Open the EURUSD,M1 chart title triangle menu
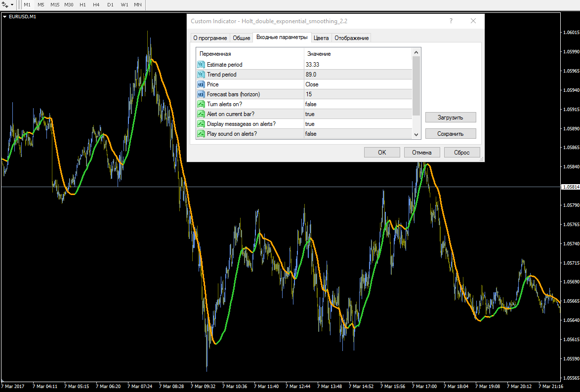 tap(5, 17)
